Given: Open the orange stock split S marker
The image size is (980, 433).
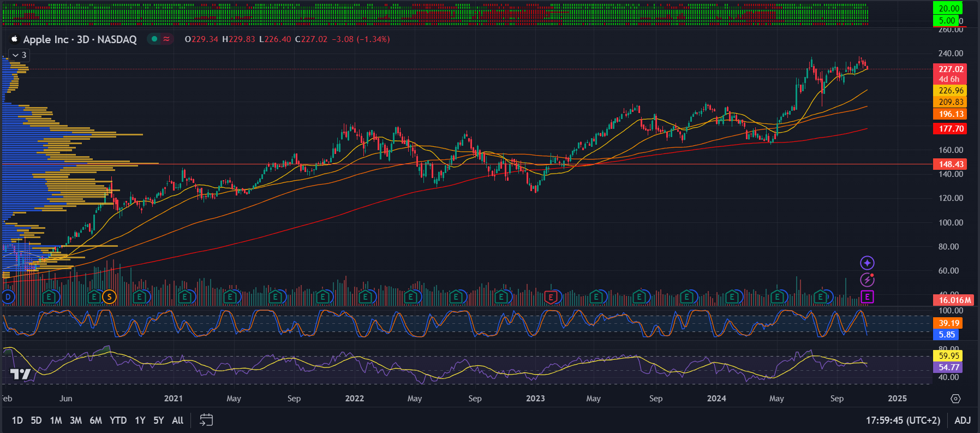Looking at the screenshot, I should pos(109,297).
